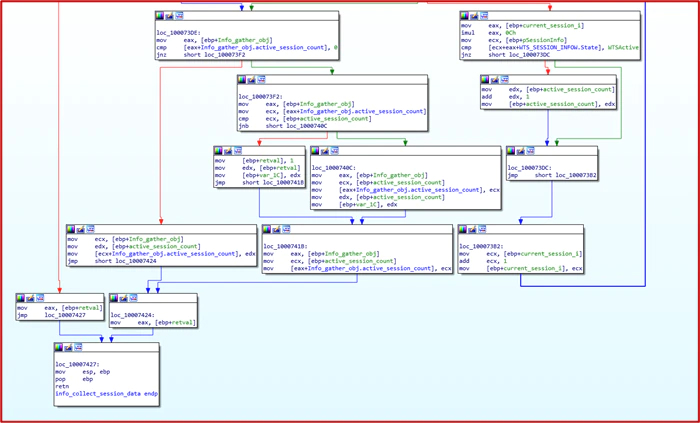Image resolution: width=700 pixels, height=423 pixels.
Task: Click the 'imul eax, 0Ch' instruction
Action: (488, 33)
